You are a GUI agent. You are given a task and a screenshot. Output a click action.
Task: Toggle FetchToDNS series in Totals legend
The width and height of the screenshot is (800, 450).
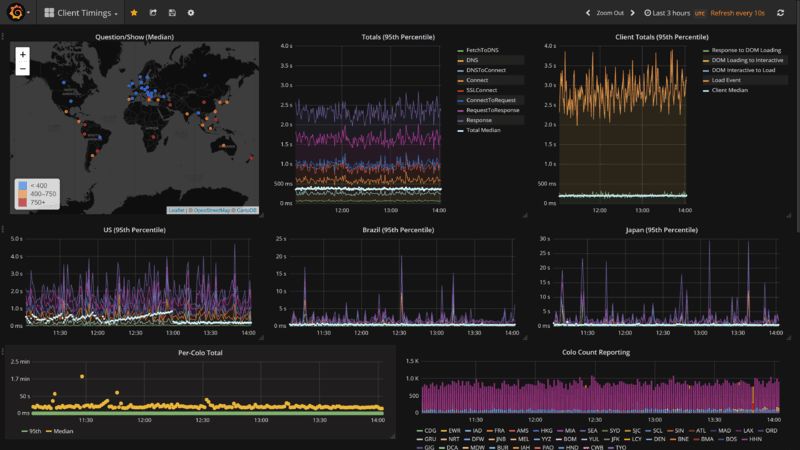coord(482,50)
